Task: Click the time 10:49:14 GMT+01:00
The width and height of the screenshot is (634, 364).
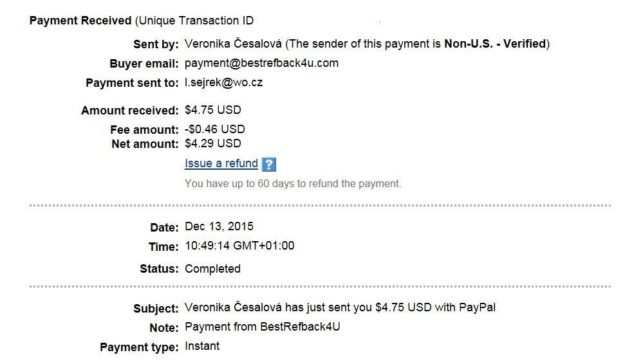Action: (239, 246)
